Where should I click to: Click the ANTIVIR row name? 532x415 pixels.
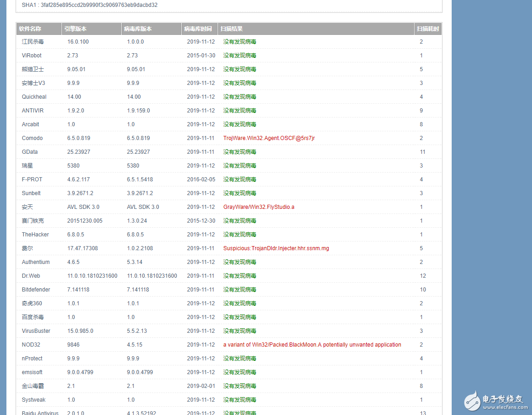coord(33,111)
